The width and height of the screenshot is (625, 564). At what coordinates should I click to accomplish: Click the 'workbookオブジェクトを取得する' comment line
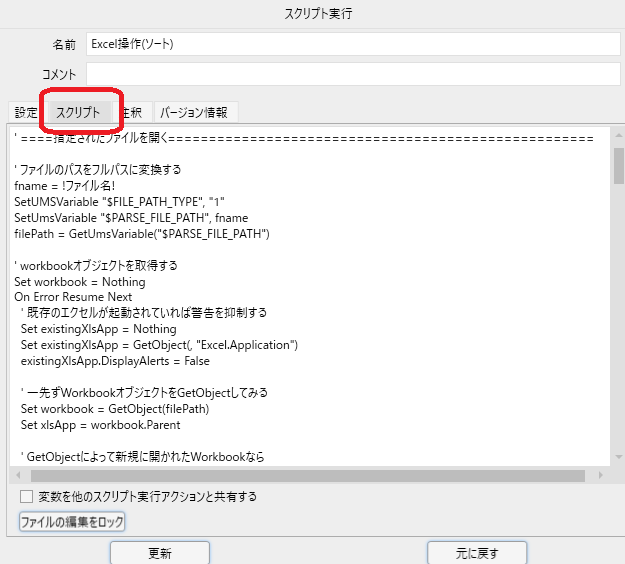[96, 266]
